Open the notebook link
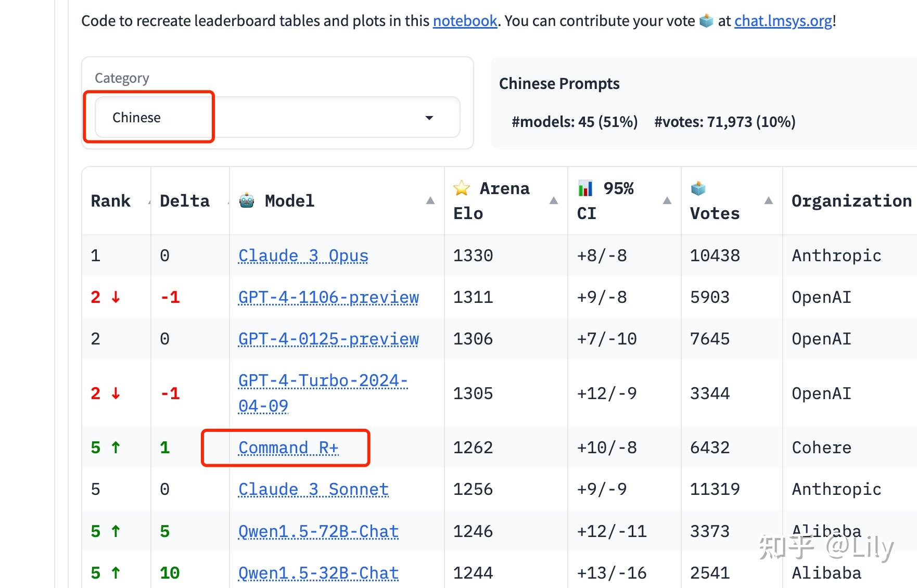Screen dimensions: 917x588 tap(465, 21)
